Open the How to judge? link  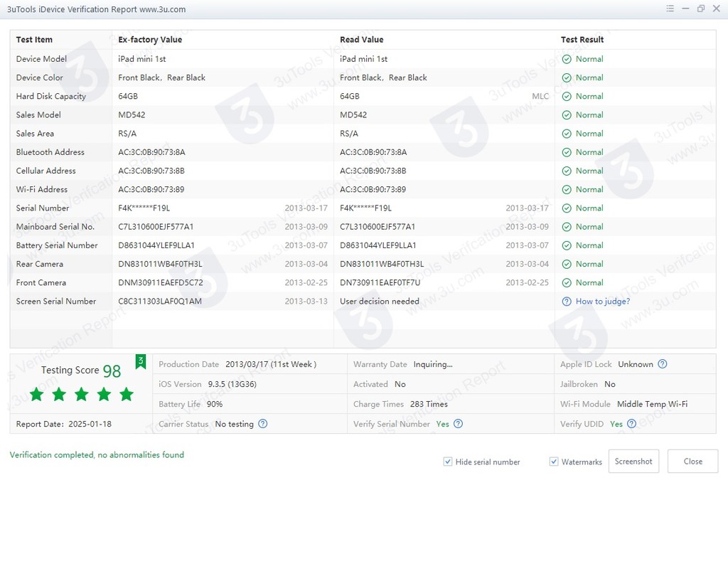pyautogui.click(x=603, y=302)
